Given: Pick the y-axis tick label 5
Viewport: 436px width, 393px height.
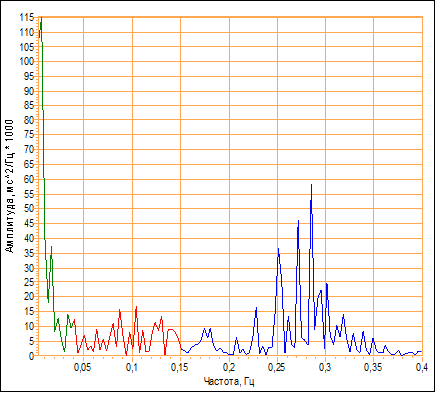Looking at the screenshot, I should pyautogui.click(x=31, y=341).
